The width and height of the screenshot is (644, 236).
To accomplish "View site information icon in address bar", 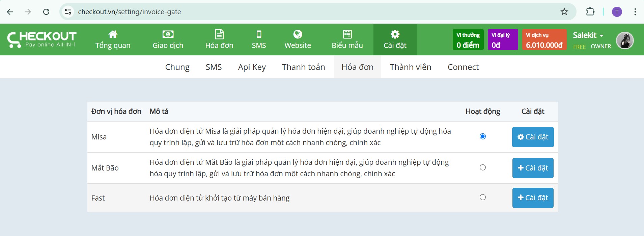I will (68, 12).
